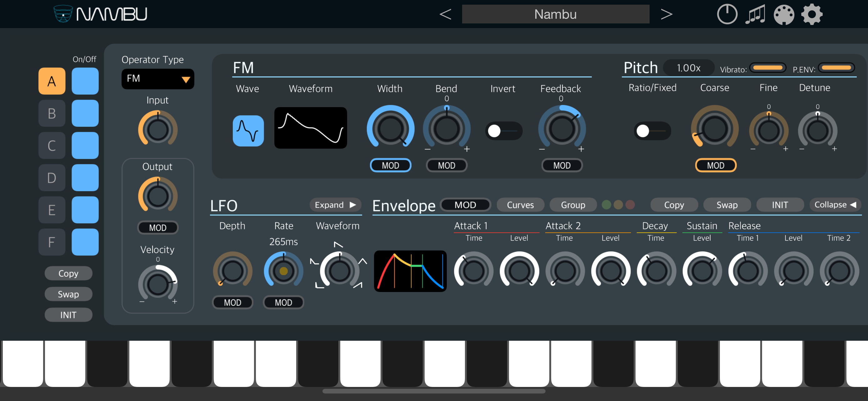This screenshot has width=868, height=401.
Task: Click the Envelope Copy button
Action: (x=674, y=205)
